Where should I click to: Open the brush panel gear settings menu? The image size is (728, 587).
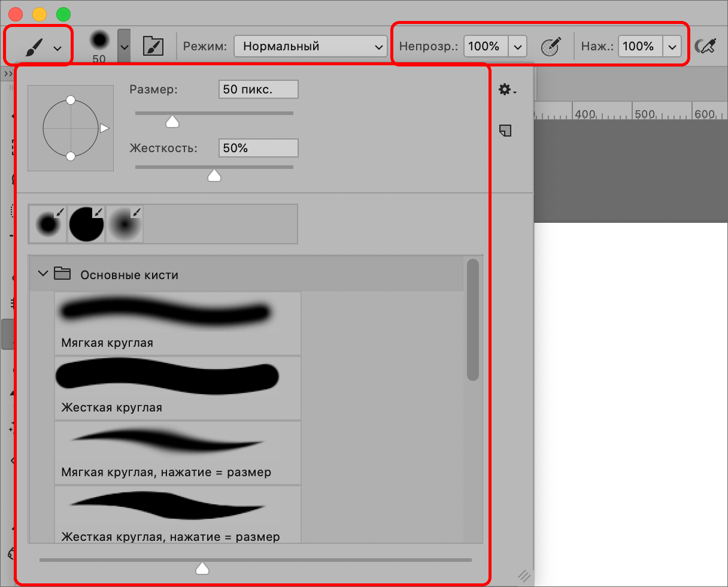(x=506, y=90)
